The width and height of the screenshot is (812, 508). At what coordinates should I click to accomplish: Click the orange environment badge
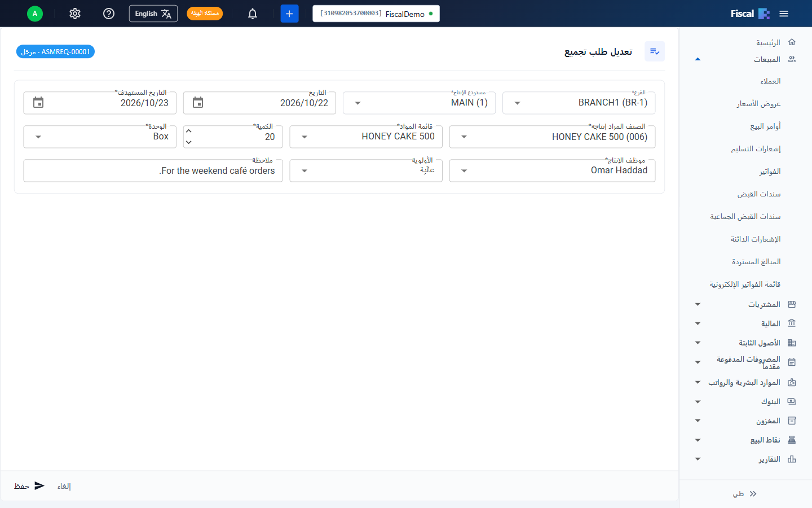[205, 14]
